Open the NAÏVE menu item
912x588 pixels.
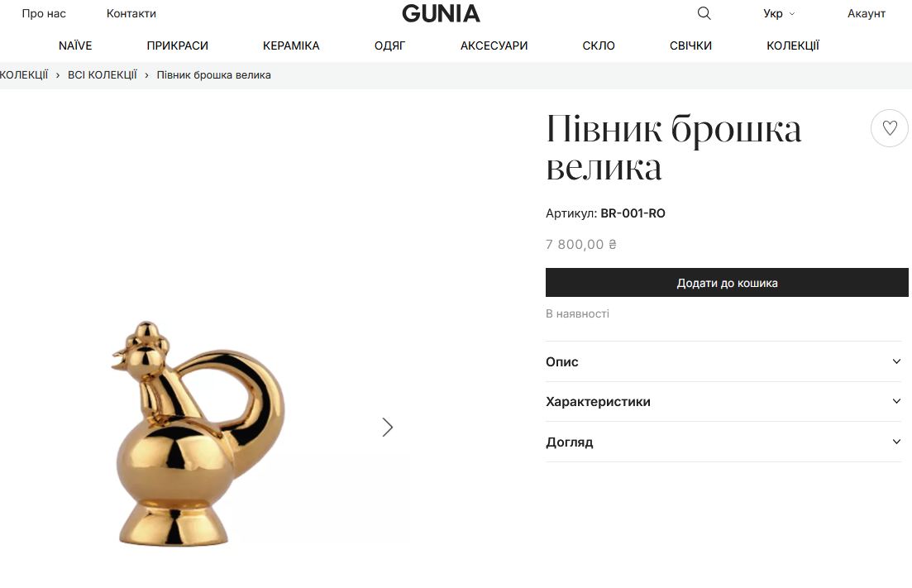tap(75, 45)
